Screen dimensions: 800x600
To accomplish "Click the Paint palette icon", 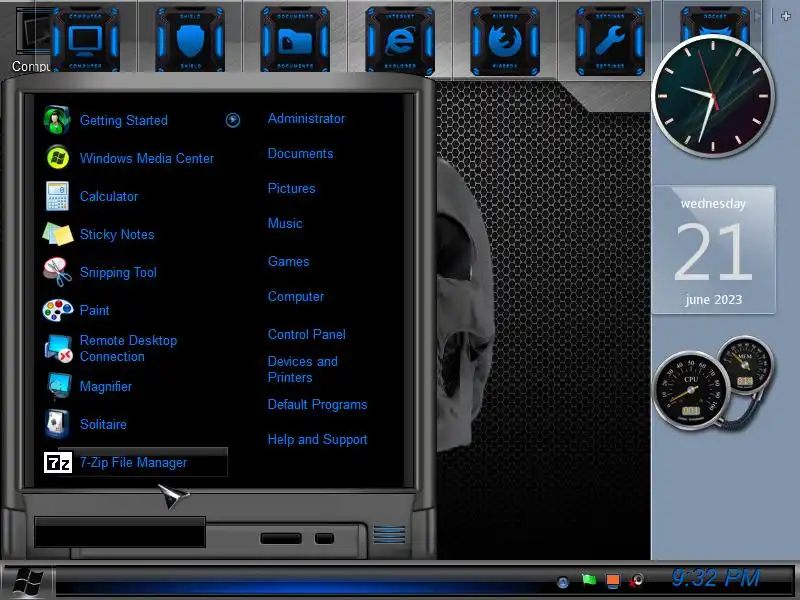I will click(x=57, y=310).
